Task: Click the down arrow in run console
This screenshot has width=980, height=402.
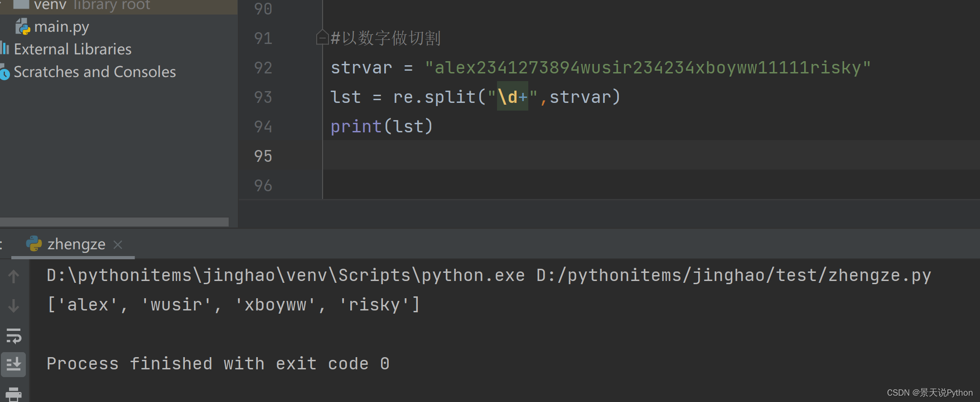Action: (14, 306)
